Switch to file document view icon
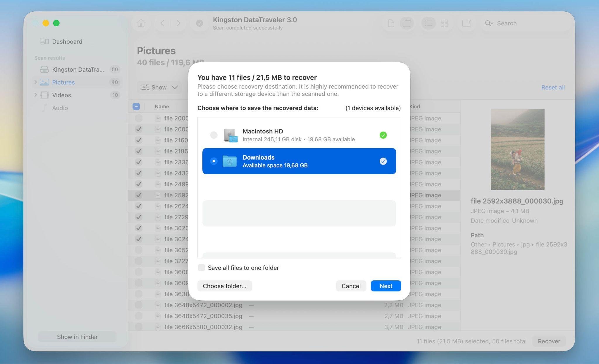 coord(391,23)
